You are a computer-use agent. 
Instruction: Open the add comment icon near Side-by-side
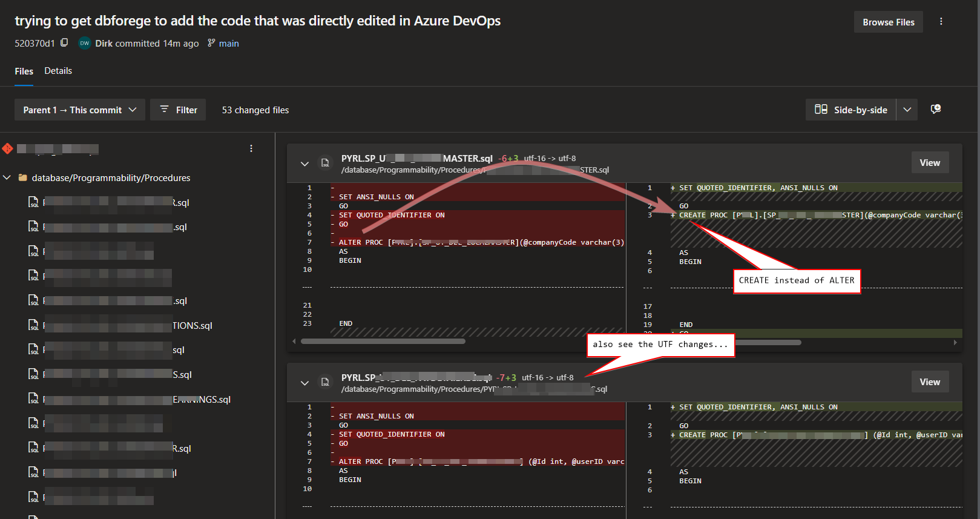click(x=935, y=110)
